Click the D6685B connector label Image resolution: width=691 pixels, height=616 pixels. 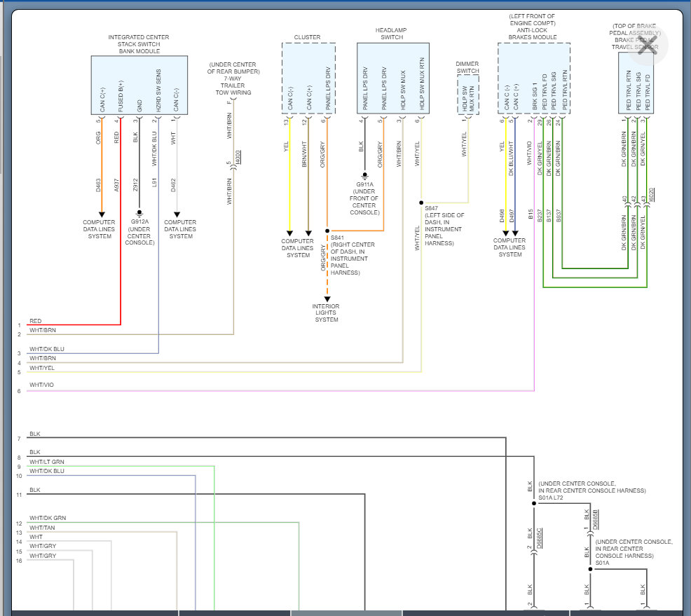click(x=596, y=519)
